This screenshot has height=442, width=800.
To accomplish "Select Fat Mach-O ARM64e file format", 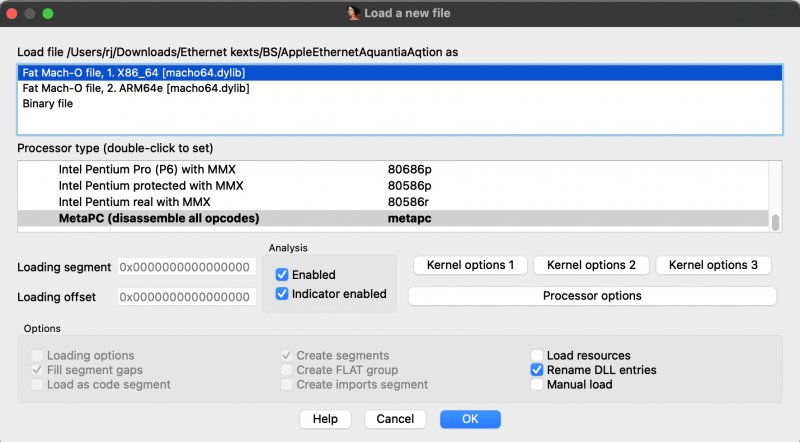I will (x=400, y=88).
